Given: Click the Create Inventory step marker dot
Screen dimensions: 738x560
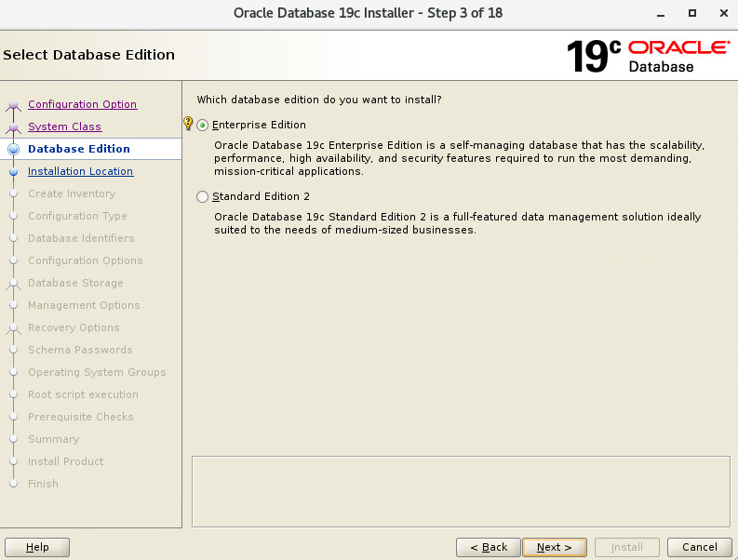Looking at the screenshot, I should click(14, 193).
